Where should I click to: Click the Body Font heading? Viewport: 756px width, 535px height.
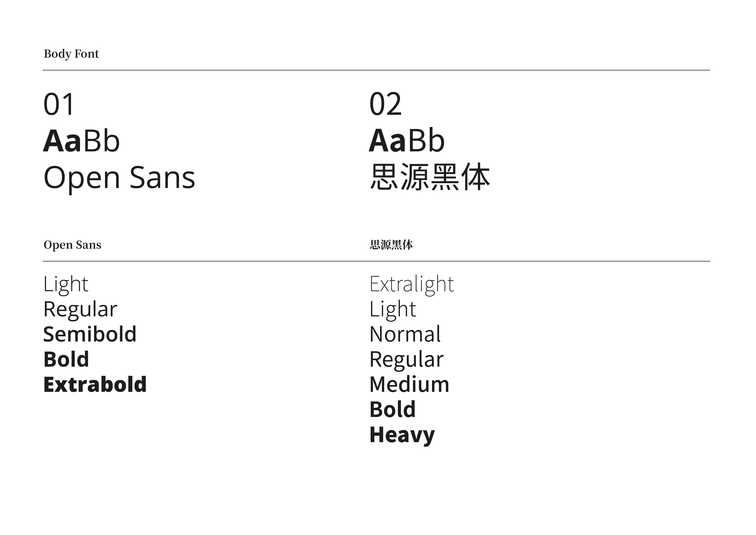pos(71,54)
